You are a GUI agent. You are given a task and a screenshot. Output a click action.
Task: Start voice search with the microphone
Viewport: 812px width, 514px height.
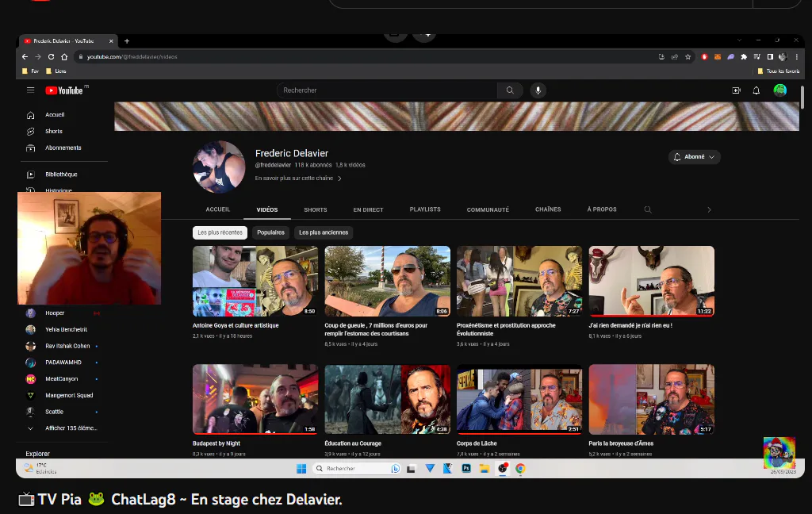(538, 90)
